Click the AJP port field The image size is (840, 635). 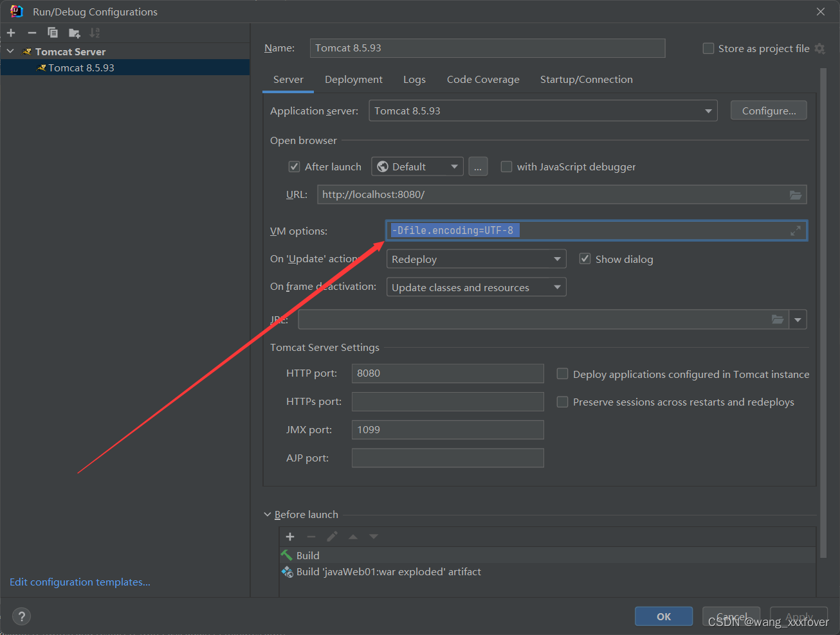448,458
